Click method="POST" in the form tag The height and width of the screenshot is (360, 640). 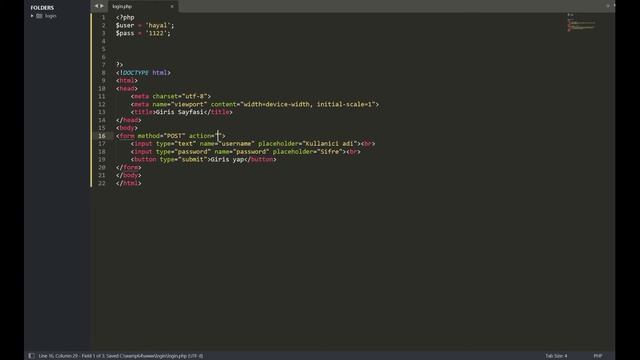[x=161, y=136]
